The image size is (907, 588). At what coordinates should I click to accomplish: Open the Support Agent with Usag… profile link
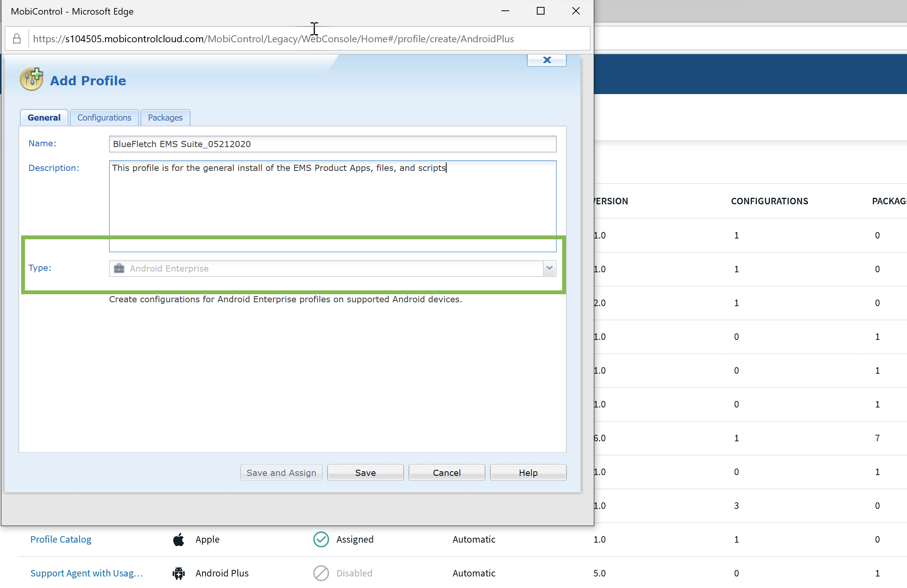(x=87, y=573)
